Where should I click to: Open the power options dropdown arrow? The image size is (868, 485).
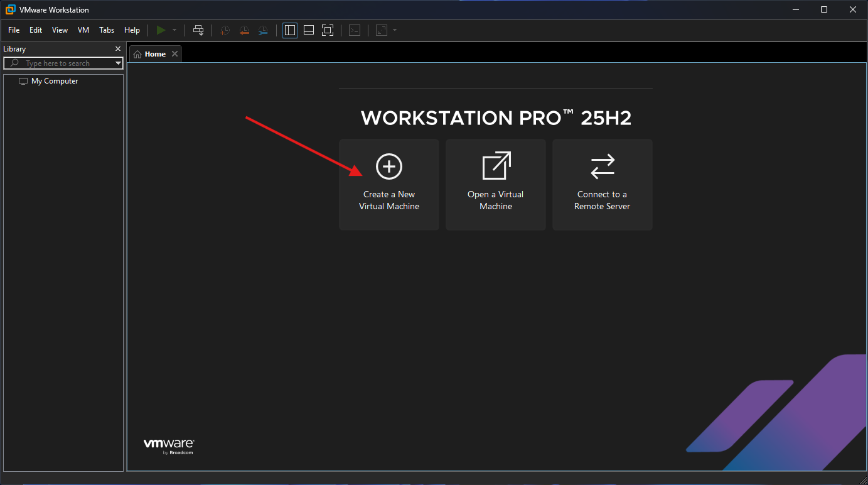(174, 30)
